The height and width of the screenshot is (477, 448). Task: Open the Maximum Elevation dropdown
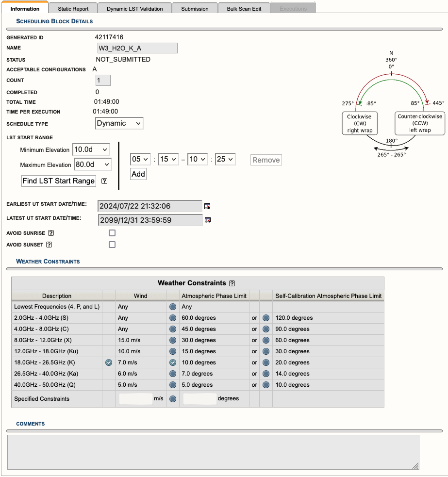(92, 164)
